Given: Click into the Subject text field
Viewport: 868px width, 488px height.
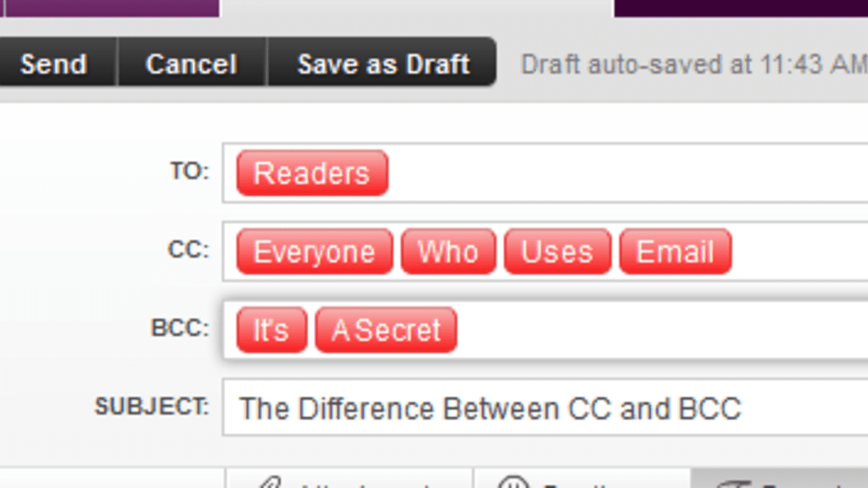Looking at the screenshot, I should pyautogui.click(x=545, y=408).
